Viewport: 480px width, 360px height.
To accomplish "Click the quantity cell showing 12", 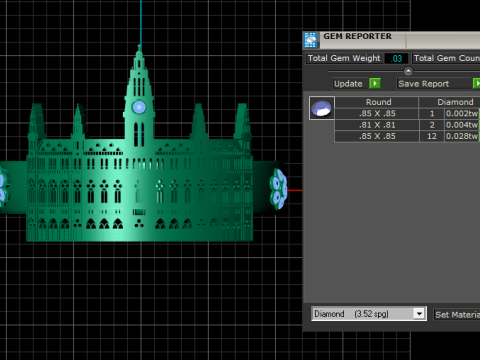I will [432, 136].
